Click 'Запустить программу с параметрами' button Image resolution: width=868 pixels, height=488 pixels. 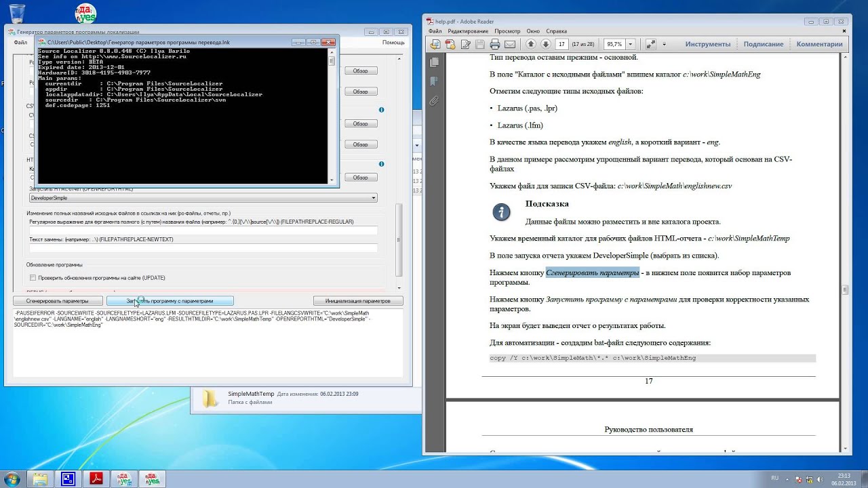(x=170, y=301)
